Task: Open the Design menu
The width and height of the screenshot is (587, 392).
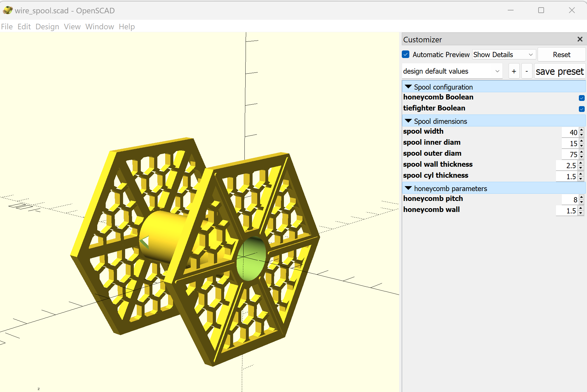Action: [x=47, y=26]
